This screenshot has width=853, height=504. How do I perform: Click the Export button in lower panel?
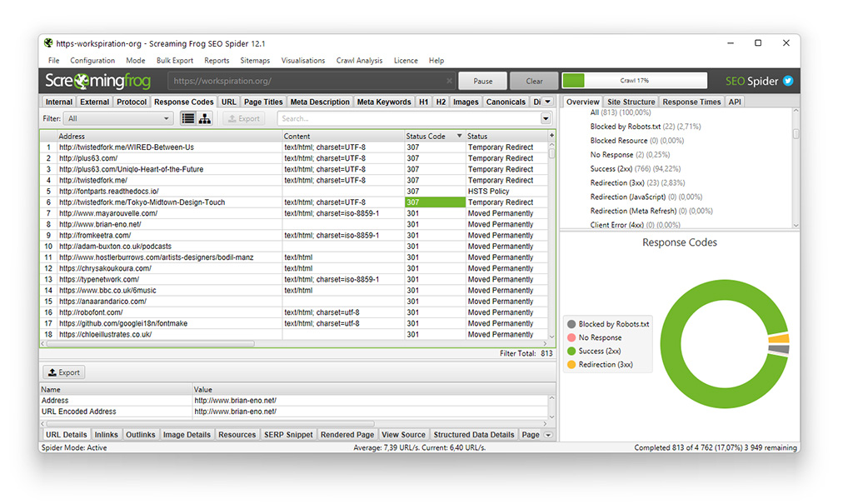pos(64,372)
